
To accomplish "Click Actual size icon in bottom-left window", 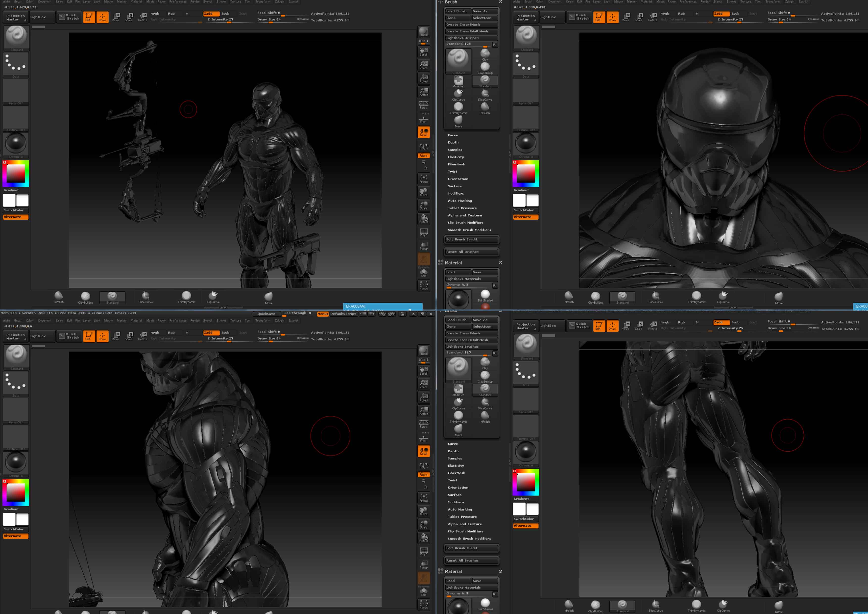I will coord(423,397).
